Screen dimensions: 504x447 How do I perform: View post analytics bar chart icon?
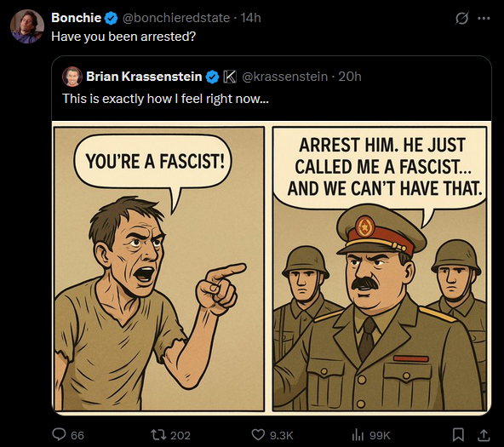click(x=358, y=435)
